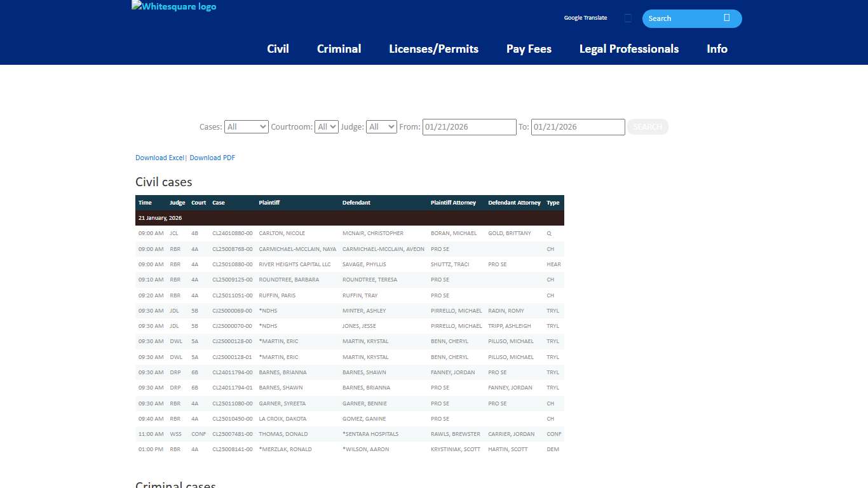Focus the From date field
The height and width of the screenshot is (488, 868).
(x=469, y=127)
